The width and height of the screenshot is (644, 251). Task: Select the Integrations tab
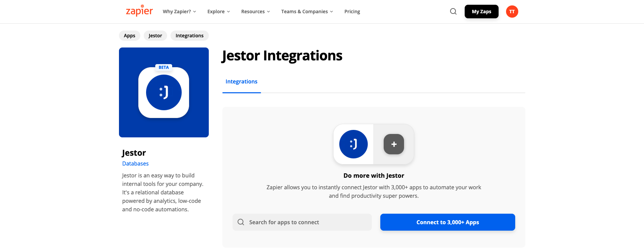[x=241, y=82]
